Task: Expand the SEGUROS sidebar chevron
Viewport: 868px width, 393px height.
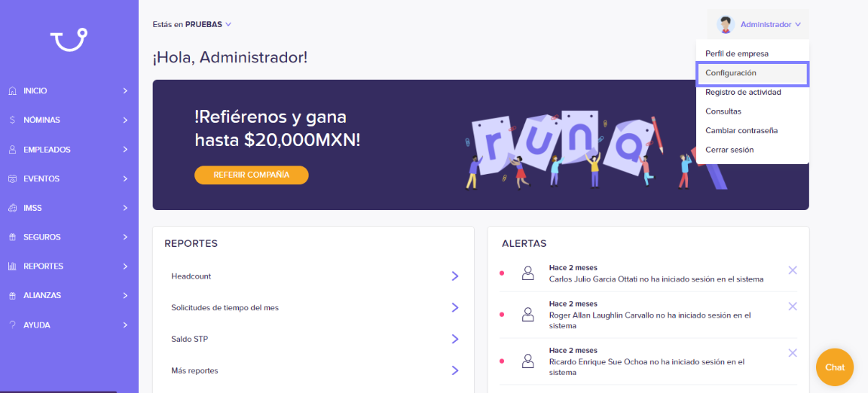Action: click(126, 237)
